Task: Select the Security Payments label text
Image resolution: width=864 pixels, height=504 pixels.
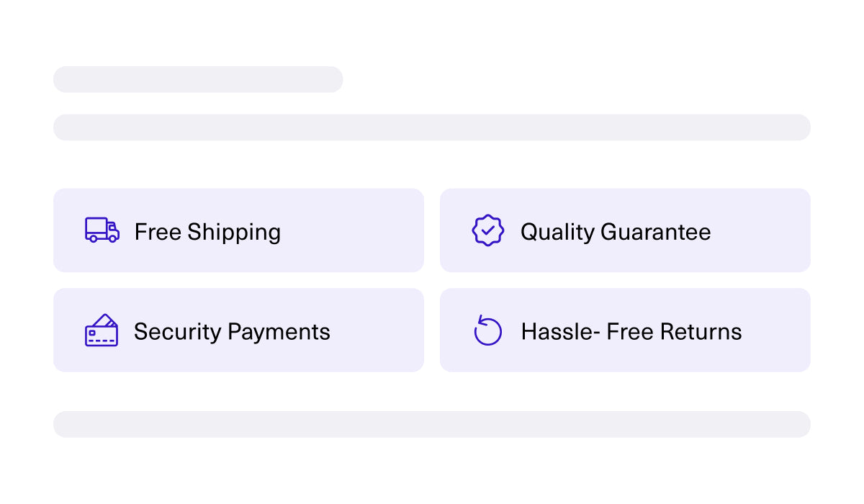Action: tap(232, 331)
